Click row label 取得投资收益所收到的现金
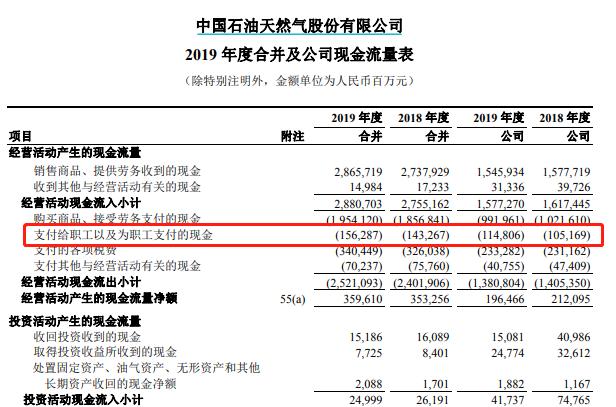This screenshot has width=616, height=407. [105, 352]
